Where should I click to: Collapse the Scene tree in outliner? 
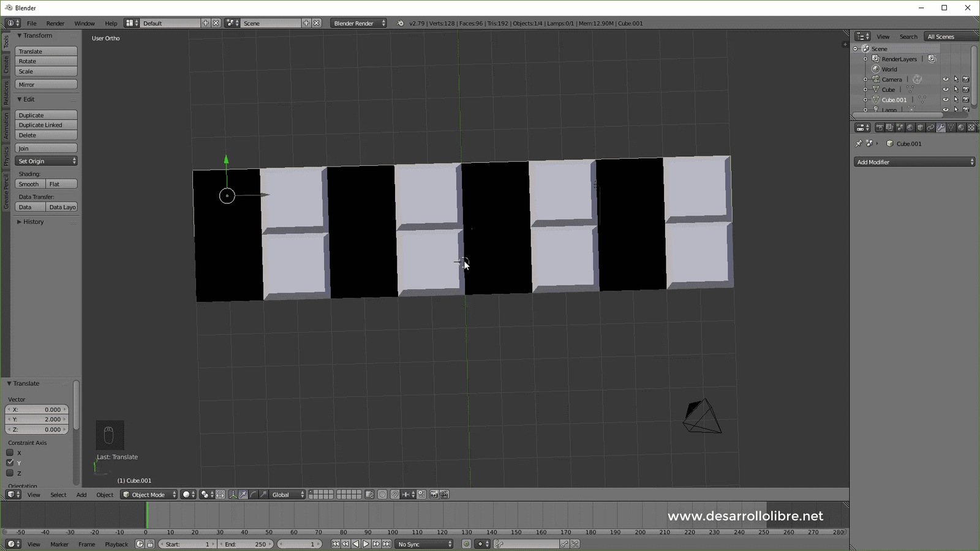(x=856, y=48)
